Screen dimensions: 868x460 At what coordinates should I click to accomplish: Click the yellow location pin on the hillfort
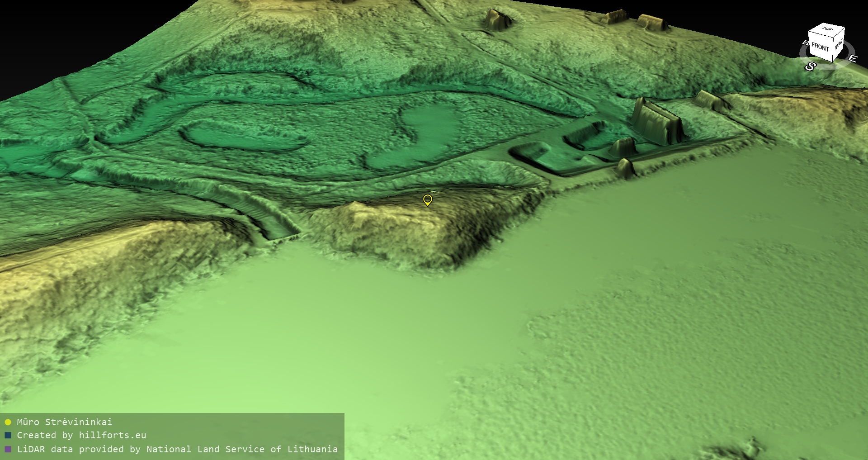tap(427, 199)
